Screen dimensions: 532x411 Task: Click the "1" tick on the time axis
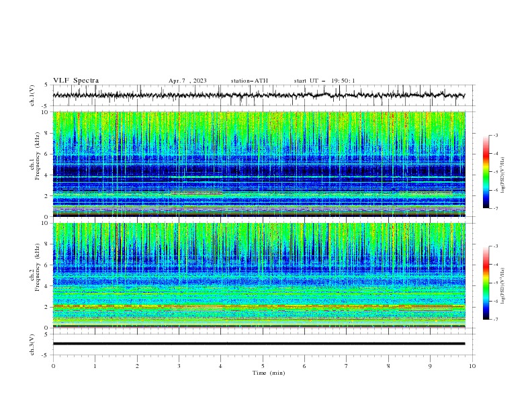coord(95,366)
